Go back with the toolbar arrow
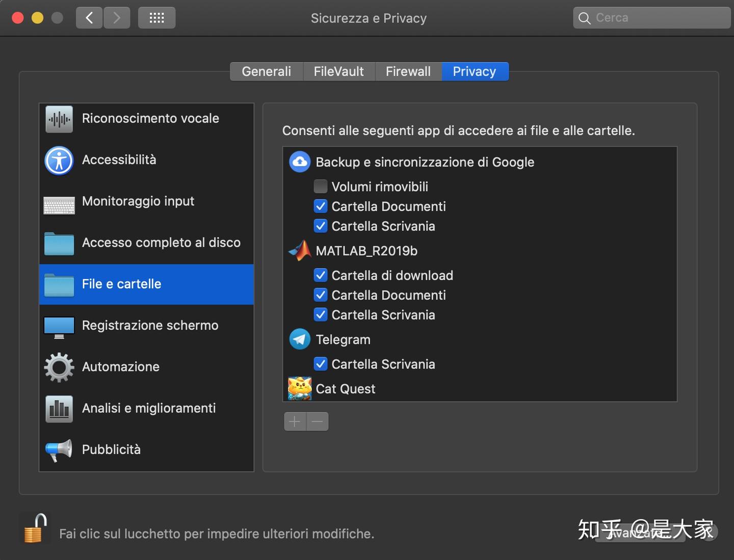734x560 pixels. tap(89, 18)
